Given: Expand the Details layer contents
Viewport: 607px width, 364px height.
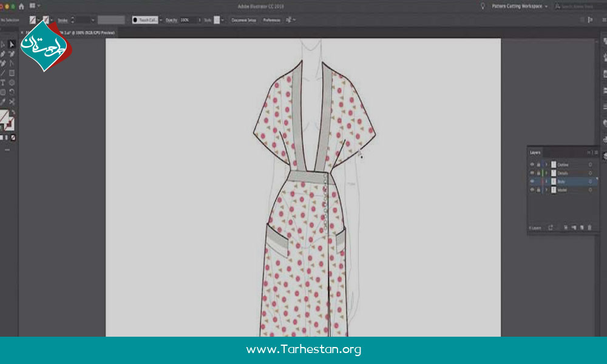Looking at the screenshot, I should (546, 174).
